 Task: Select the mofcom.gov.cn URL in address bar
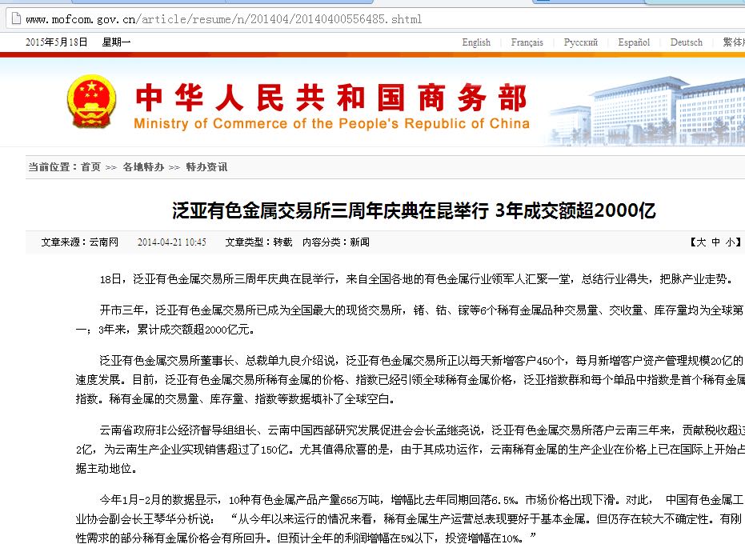224,19
